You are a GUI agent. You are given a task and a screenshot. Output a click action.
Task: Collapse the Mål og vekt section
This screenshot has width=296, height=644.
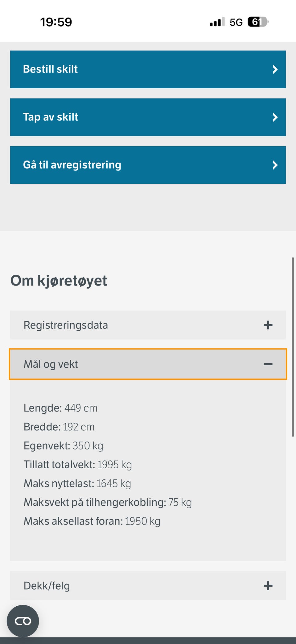(x=148, y=364)
